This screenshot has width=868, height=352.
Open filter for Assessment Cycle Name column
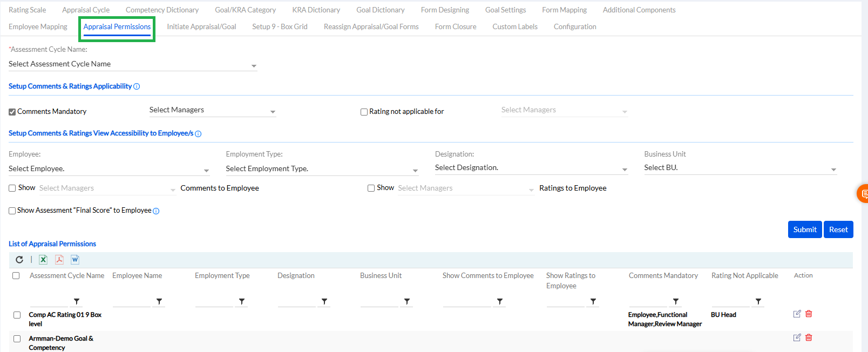[77, 301]
